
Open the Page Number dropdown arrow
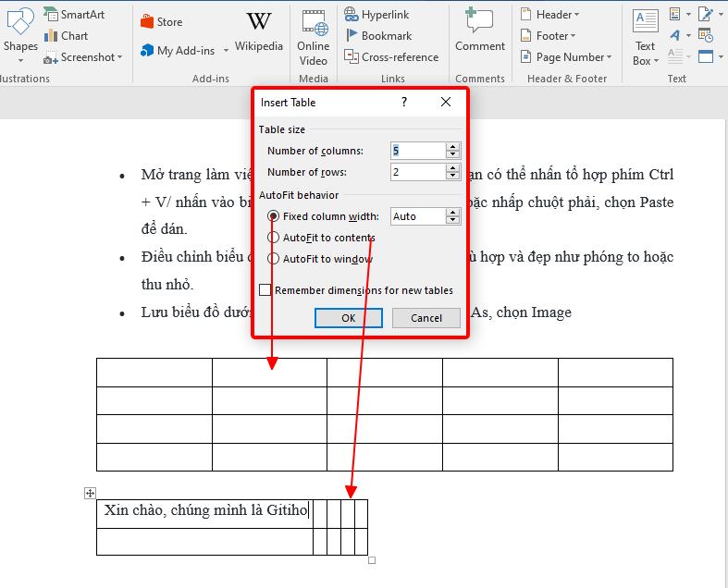click(x=609, y=57)
